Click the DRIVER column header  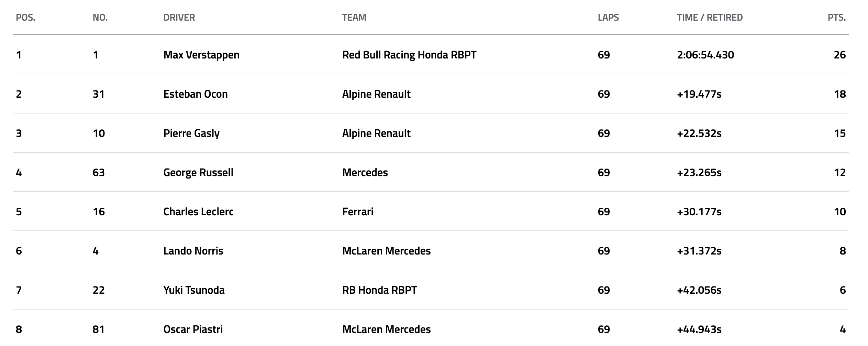[x=179, y=18]
